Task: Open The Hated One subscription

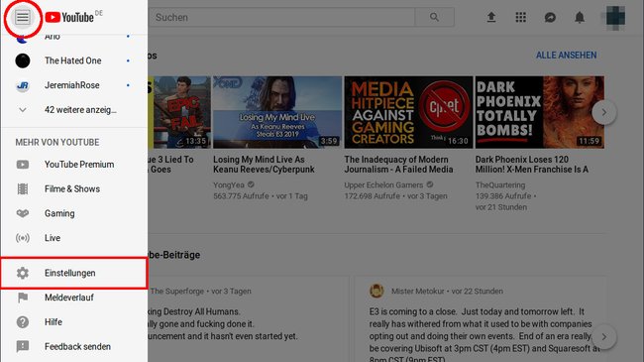Action: coord(74,60)
